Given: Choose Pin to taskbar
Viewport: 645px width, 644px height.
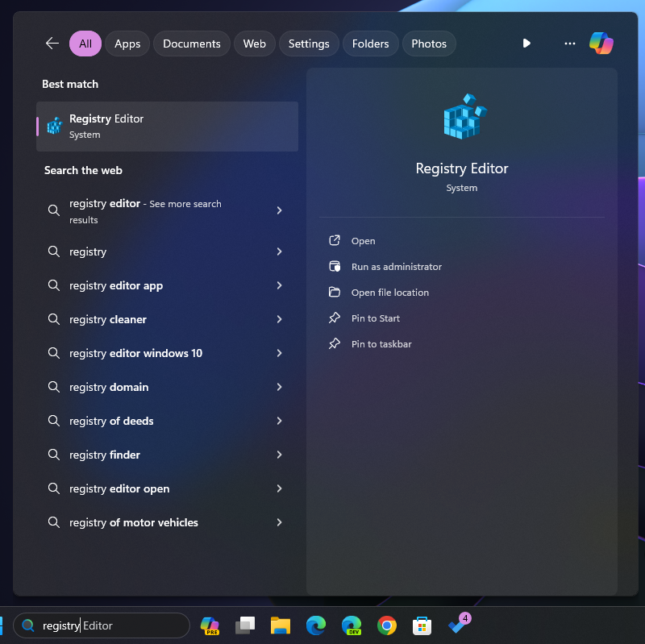Looking at the screenshot, I should tap(381, 344).
